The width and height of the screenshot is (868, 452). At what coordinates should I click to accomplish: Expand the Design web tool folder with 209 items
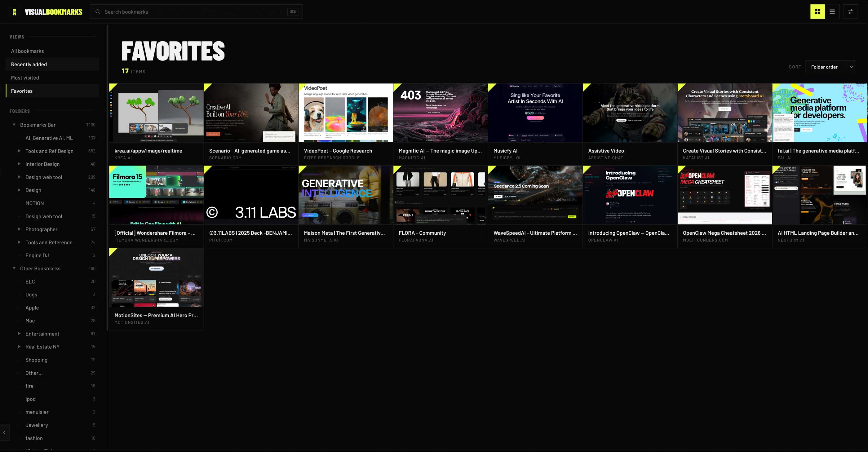[19, 177]
